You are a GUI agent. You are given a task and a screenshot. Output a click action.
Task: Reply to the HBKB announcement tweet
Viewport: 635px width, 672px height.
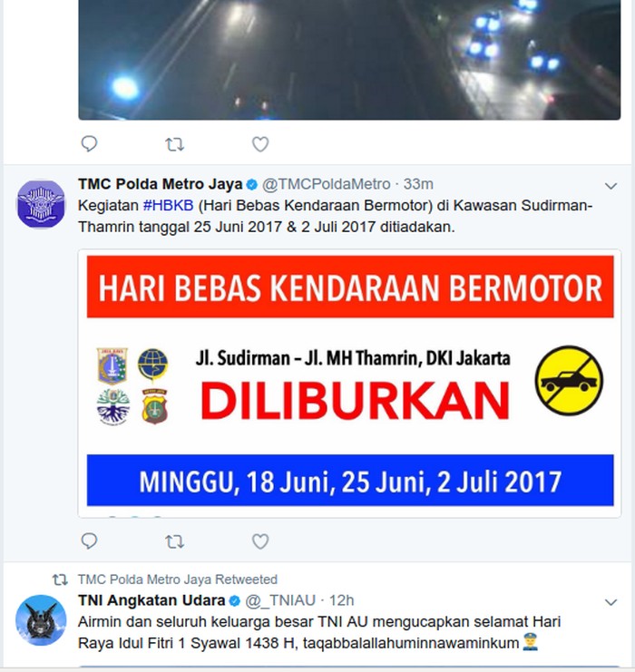pyautogui.click(x=89, y=541)
